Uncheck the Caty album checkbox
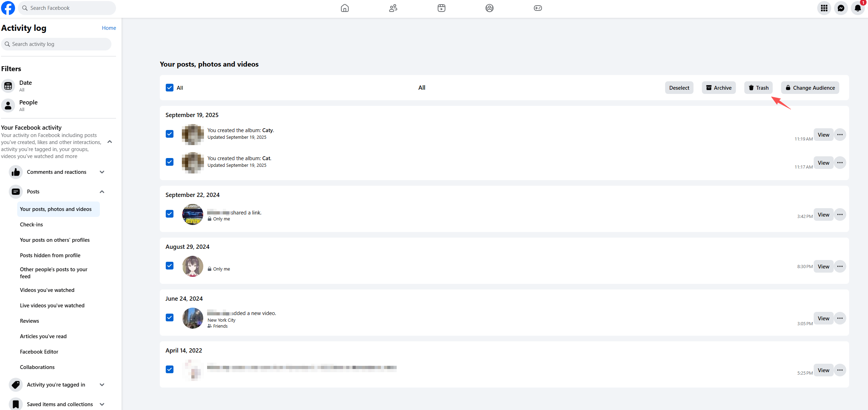Screen dimensions: 868x410 (x=170, y=134)
